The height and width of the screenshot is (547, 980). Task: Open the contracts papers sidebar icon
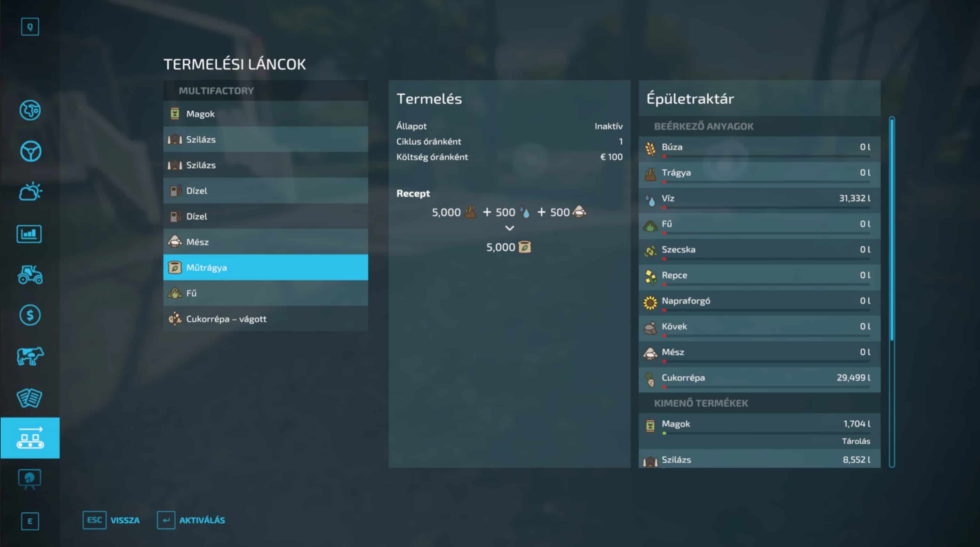(x=29, y=398)
